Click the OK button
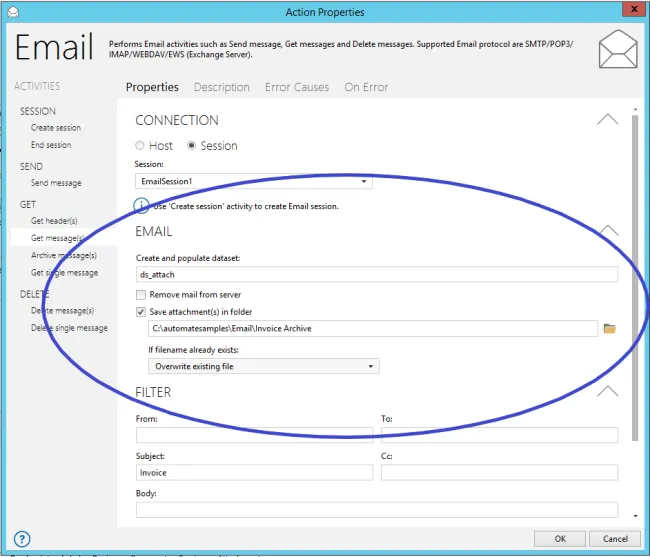The width and height of the screenshot is (650, 557). point(560,539)
